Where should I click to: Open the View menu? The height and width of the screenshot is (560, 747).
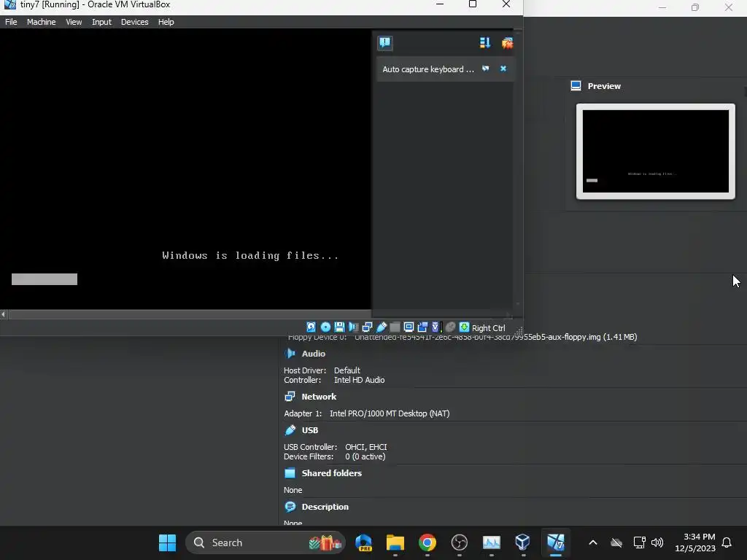[74, 22]
